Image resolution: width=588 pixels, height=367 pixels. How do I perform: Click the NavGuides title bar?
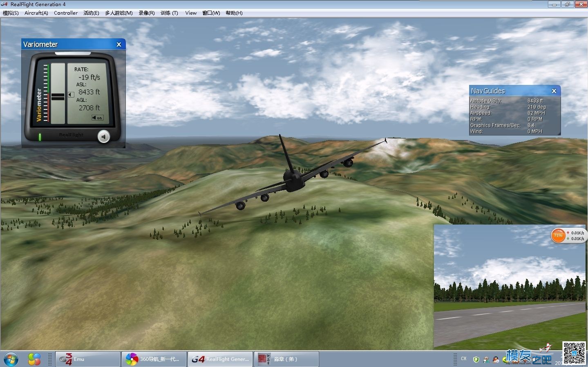515,91
